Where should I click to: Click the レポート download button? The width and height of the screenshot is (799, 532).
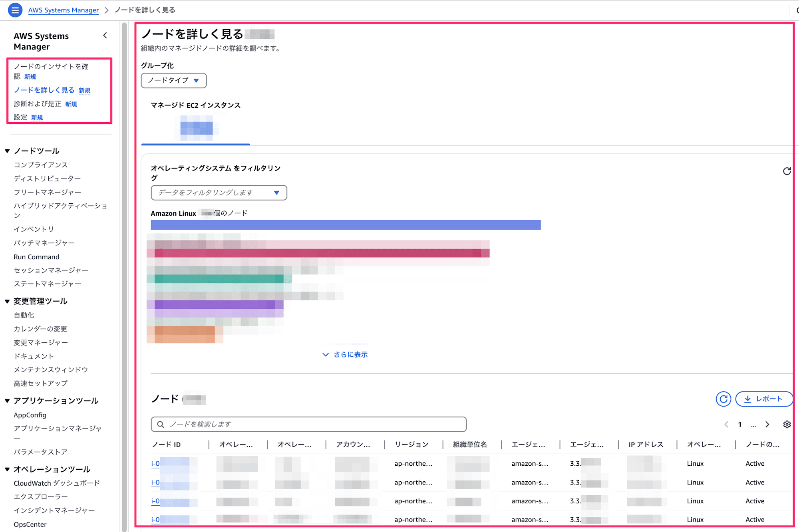(x=763, y=399)
